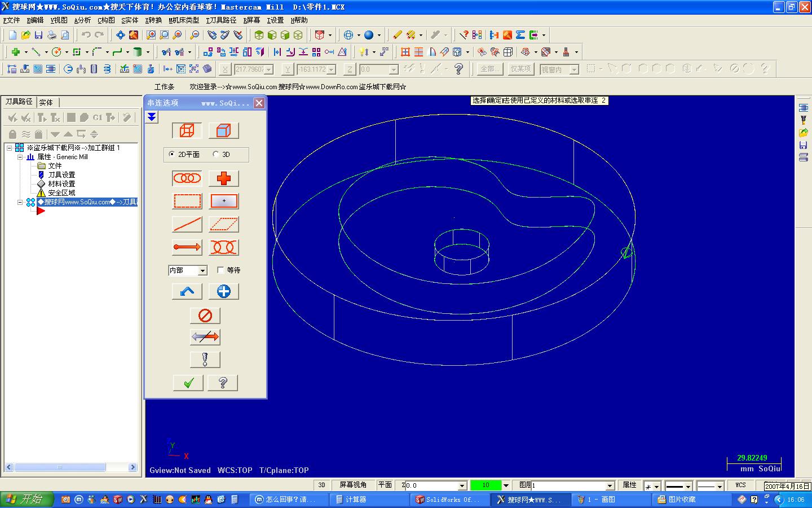This screenshot has height=508, width=812.
Task: Click the zoom window magnifier icon
Action: tap(151, 35)
